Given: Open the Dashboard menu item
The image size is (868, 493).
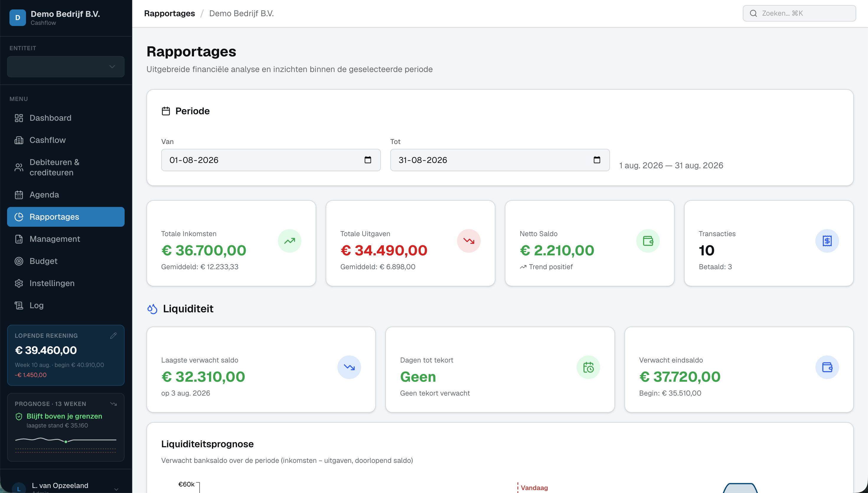Looking at the screenshot, I should 66,118.
